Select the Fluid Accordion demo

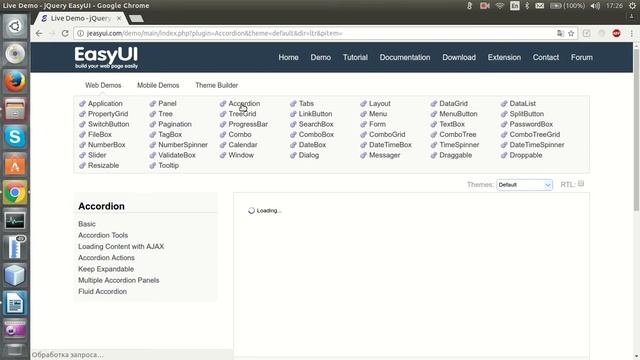[x=102, y=291]
